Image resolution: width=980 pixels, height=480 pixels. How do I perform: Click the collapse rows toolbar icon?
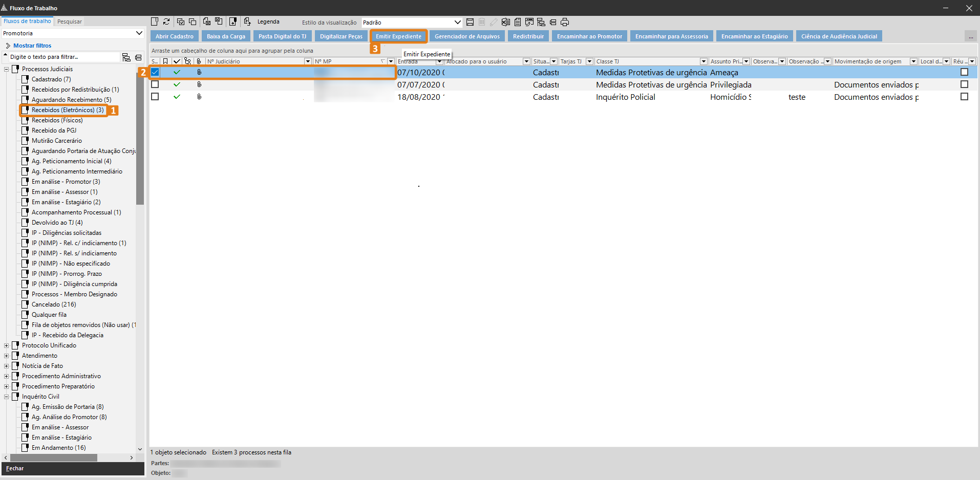click(553, 22)
